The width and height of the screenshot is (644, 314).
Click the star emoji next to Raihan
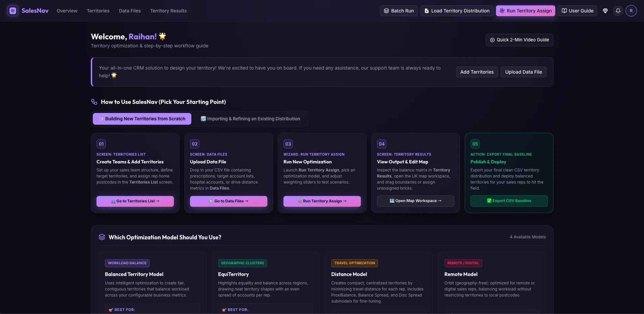click(x=162, y=36)
